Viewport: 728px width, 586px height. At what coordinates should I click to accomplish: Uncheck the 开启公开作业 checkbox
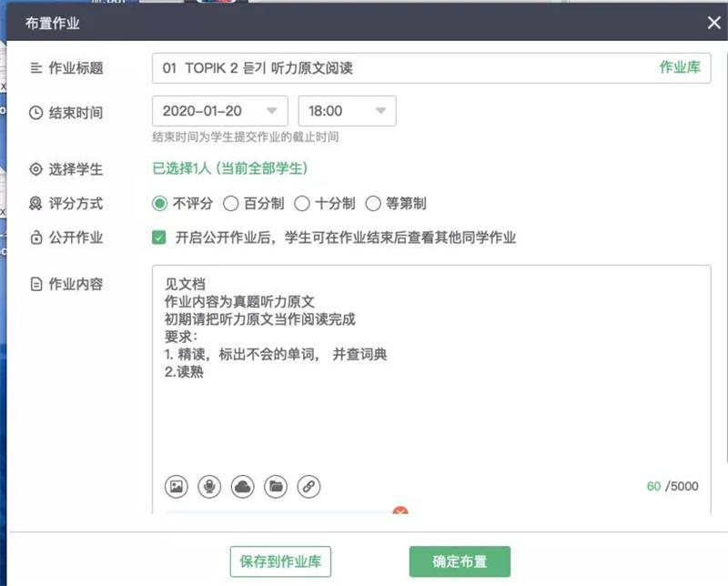point(161,237)
